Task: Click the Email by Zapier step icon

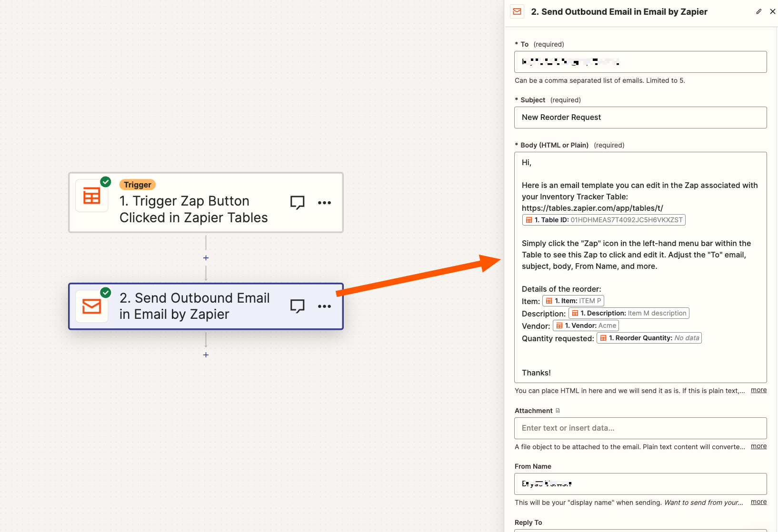Action: (x=92, y=306)
